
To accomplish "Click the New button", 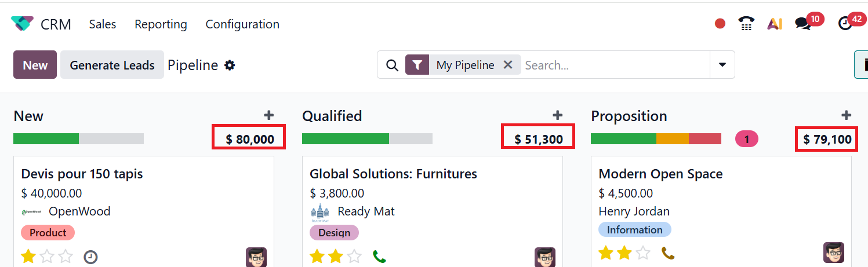I will click(35, 65).
